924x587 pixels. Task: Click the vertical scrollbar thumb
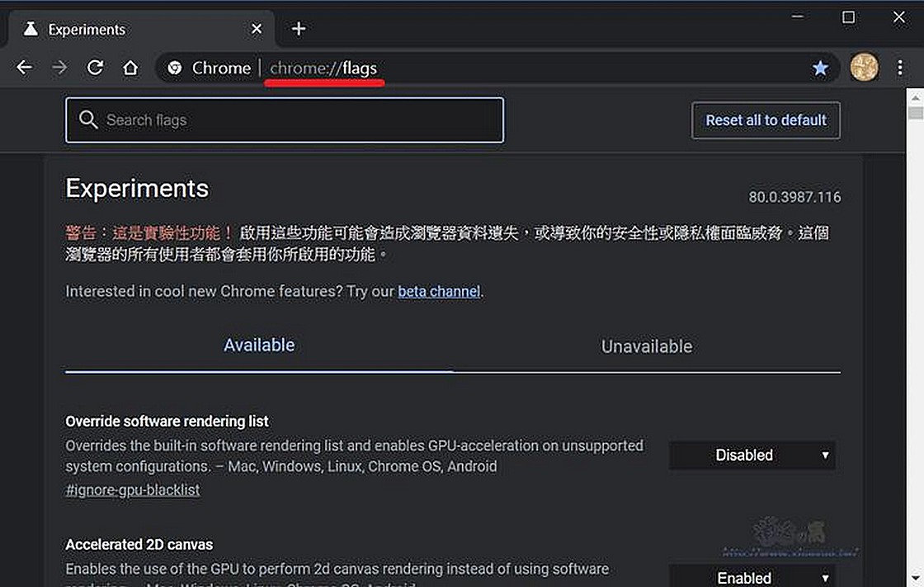[x=915, y=112]
